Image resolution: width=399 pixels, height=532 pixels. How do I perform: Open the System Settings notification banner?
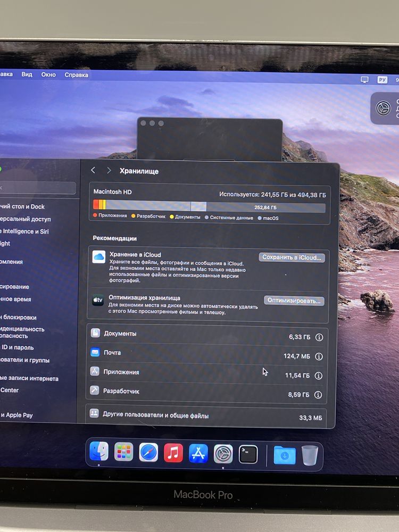tap(385, 108)
